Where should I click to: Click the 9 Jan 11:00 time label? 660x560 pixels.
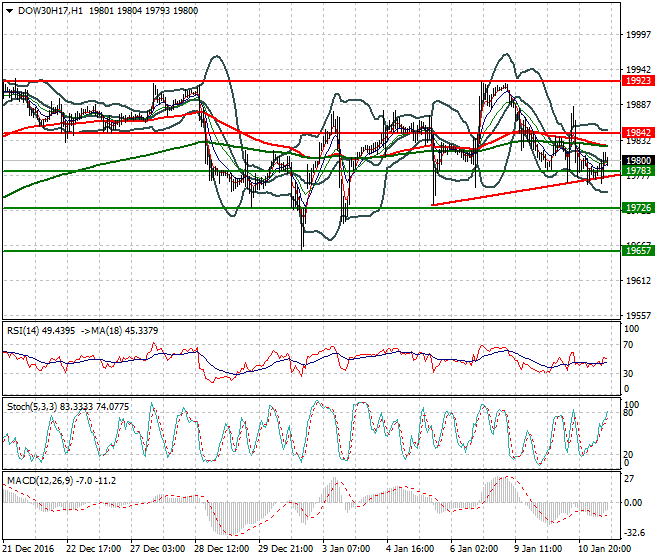(x=538, y=549)
